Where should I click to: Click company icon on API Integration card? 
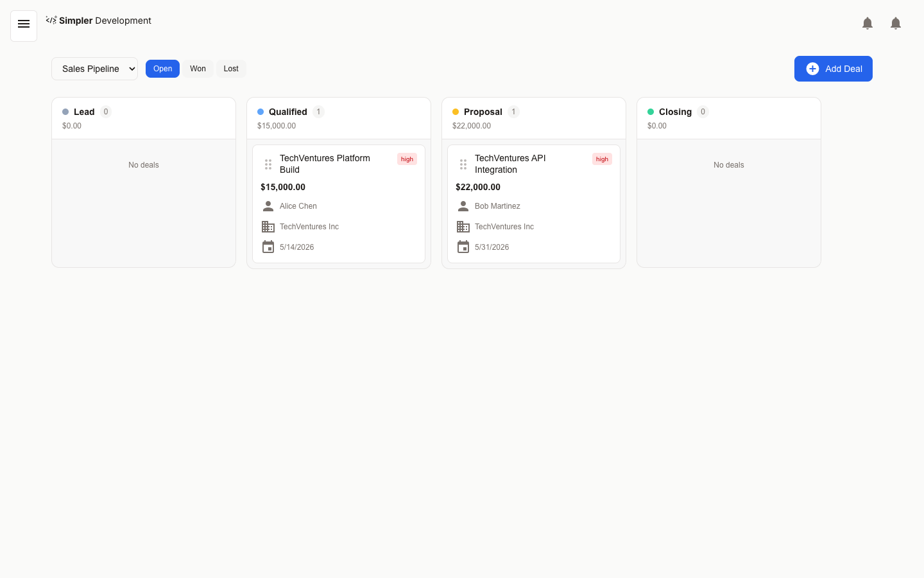[x=463, y=227]
